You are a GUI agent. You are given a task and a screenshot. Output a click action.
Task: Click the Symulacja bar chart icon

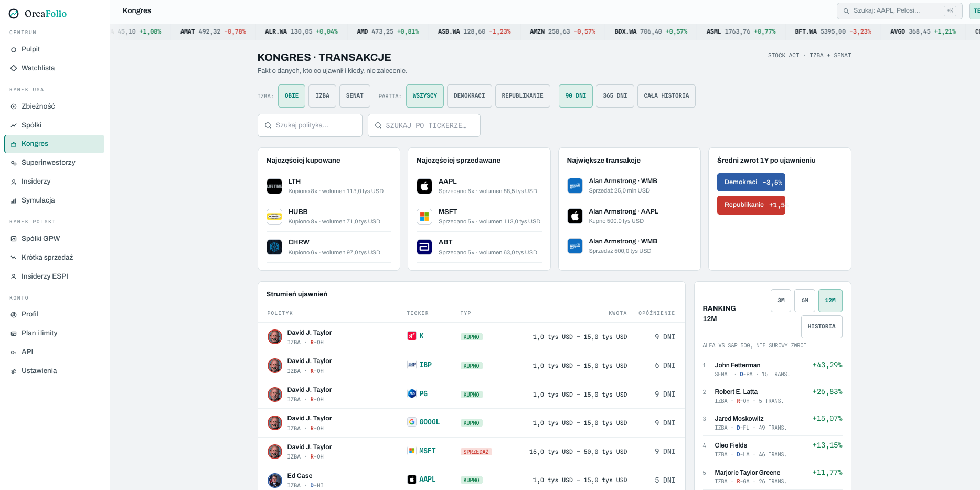pyautogui.click(x=14, y=200)
